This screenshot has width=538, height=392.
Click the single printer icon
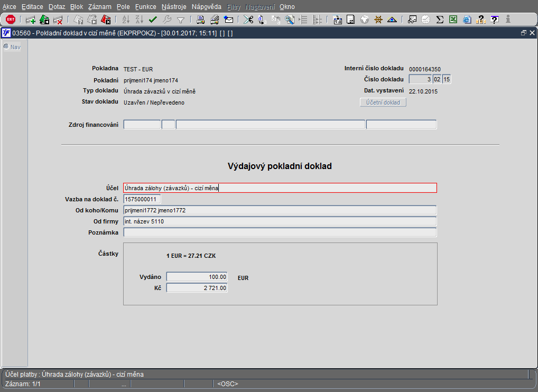pyautogui.click(x=201, y=20)
